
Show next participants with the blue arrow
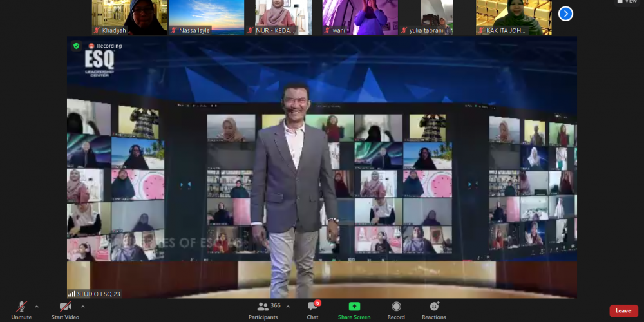click(565, 14)
